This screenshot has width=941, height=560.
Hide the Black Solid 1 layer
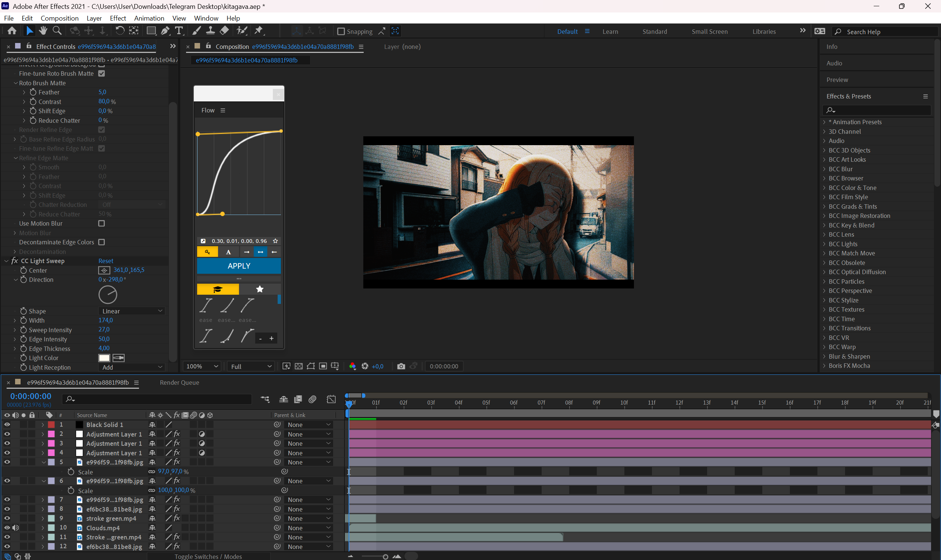(x=7, y=424)
